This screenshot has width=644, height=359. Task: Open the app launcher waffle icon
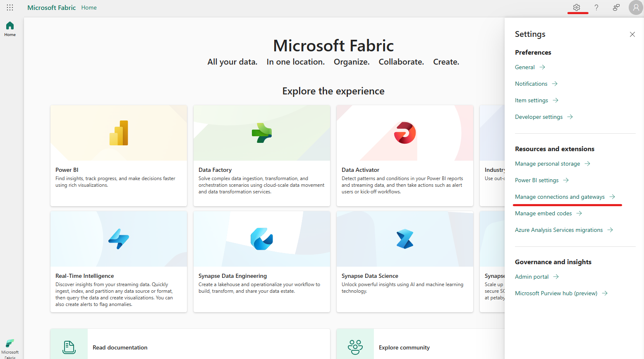(x=10, y=7)
